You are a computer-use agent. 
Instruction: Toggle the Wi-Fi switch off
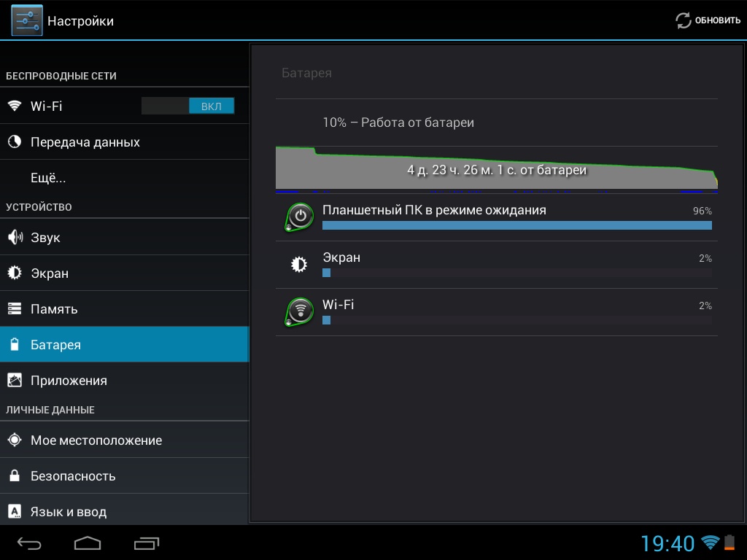coord(187,106)
